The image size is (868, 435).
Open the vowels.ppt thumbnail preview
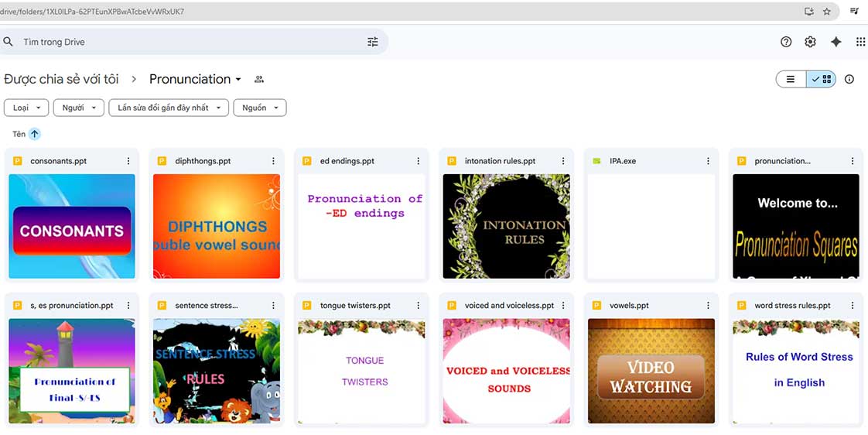651,371
